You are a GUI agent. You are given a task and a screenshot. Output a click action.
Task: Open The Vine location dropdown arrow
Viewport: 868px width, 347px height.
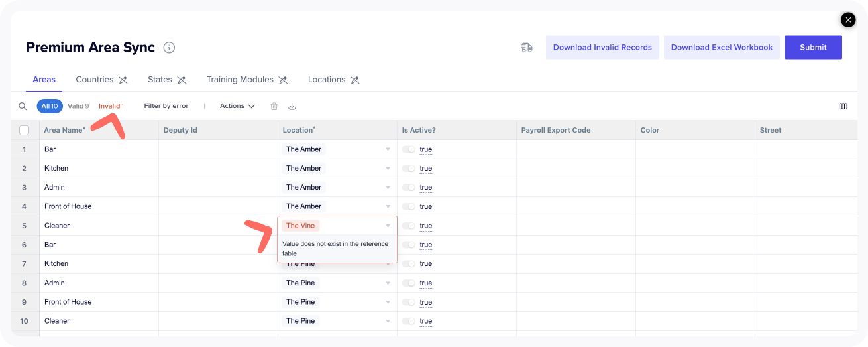pos(388,226)
